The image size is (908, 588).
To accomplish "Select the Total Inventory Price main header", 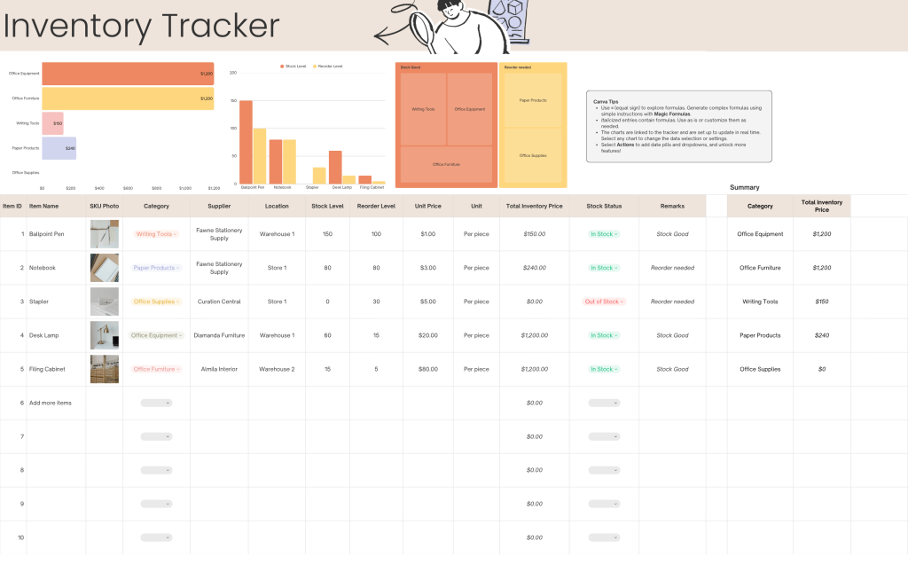I will pyautogui.click(x=535, y=207).
